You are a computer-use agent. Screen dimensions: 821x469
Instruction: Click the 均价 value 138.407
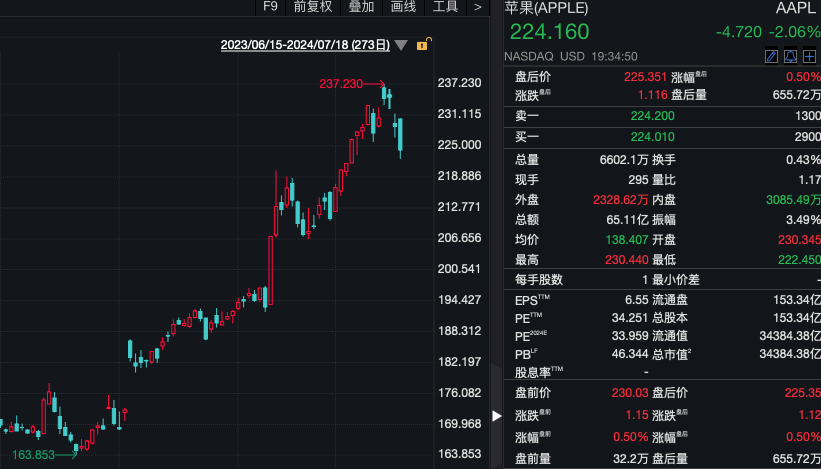tap(627, 240)
